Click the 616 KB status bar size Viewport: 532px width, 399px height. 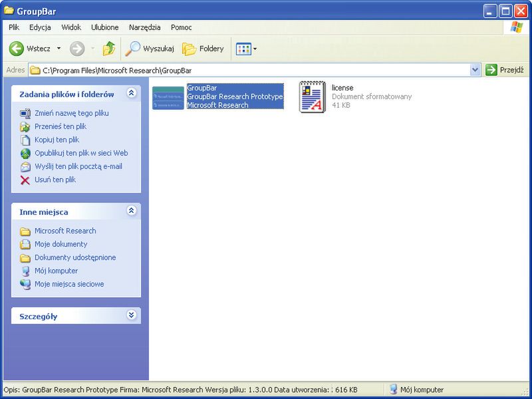346,390
